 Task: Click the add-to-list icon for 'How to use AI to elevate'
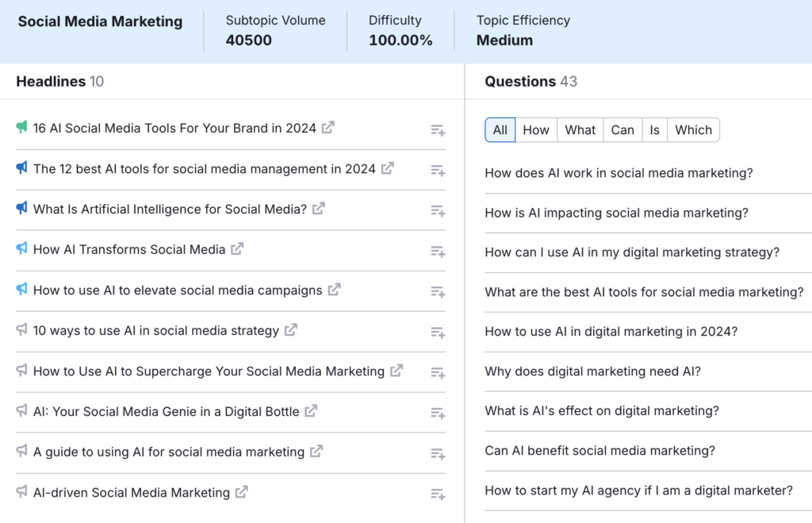(x=436, y=291)
